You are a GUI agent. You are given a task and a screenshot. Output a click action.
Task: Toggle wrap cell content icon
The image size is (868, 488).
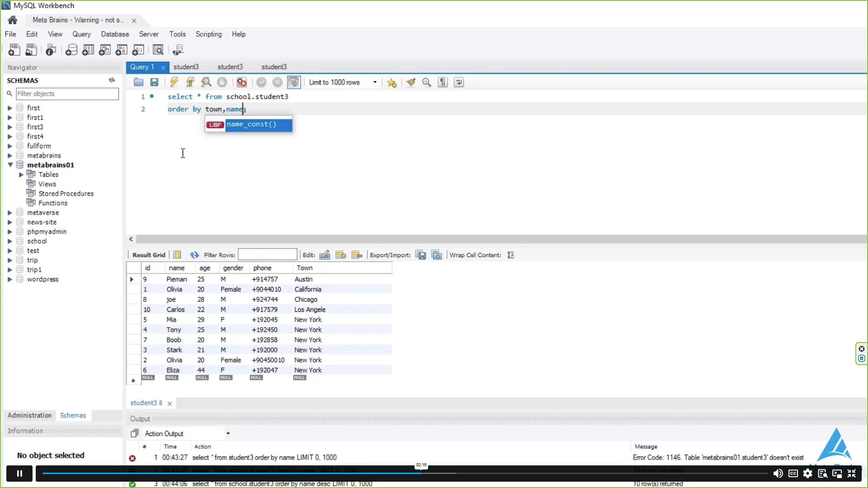[x=510, y=255]
